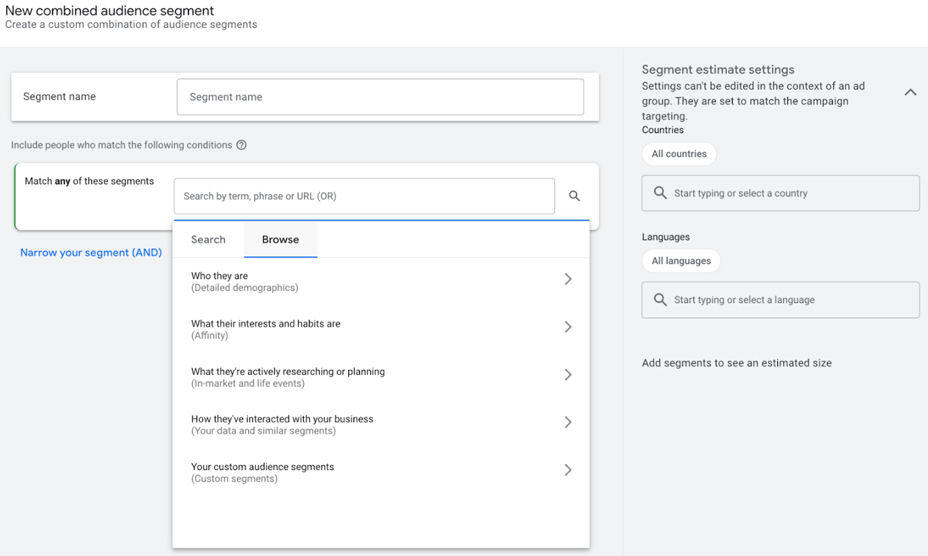This screenshot has width=928, height=556.
Task: Expand What their interests and habits are
Action: (381, 329)
